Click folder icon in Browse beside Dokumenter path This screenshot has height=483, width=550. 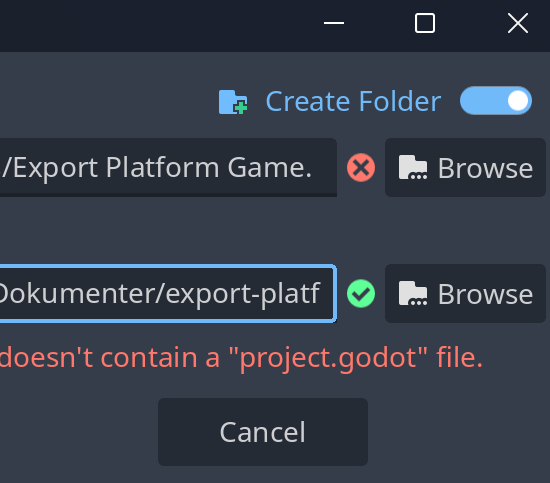413,293
